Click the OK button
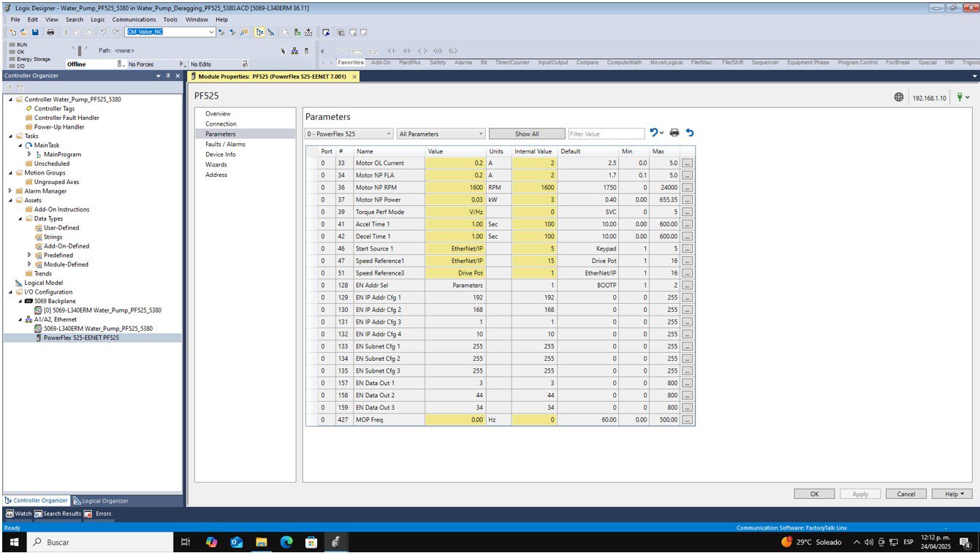 click(814, 494)
